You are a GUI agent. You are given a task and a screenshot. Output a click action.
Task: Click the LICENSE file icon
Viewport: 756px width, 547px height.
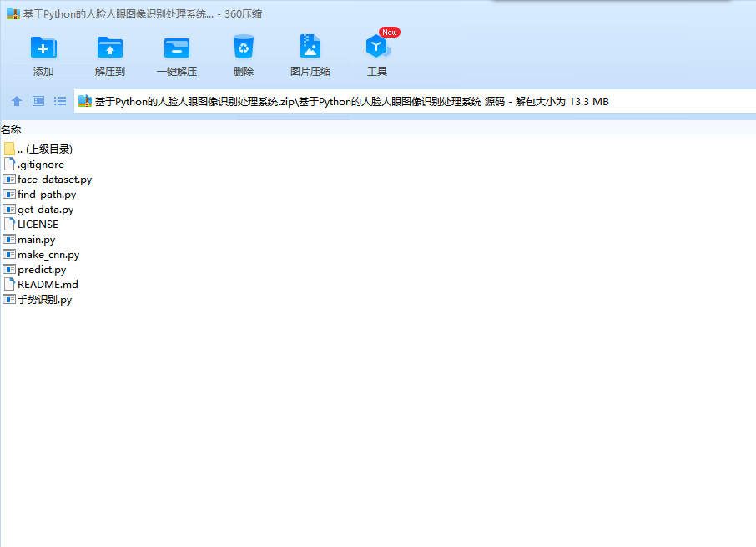[x=9, y=224]
